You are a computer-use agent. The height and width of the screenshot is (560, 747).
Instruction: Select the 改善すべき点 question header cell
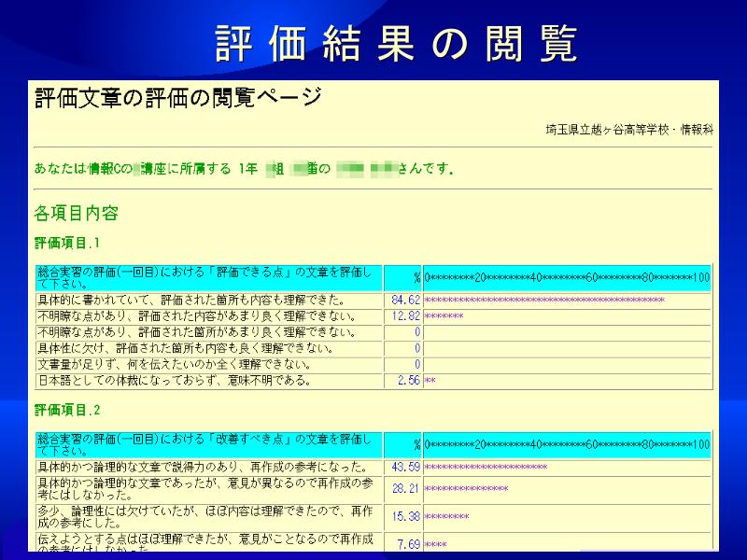[x=208, y=444]
